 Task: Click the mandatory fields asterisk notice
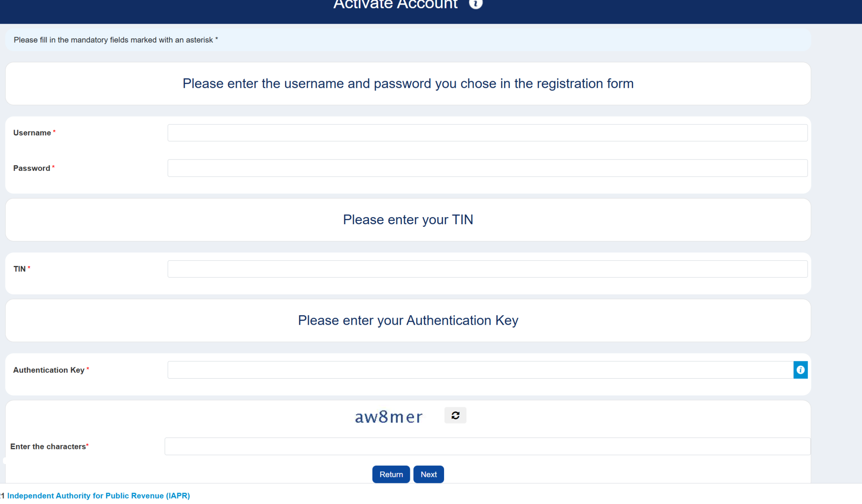116,40
